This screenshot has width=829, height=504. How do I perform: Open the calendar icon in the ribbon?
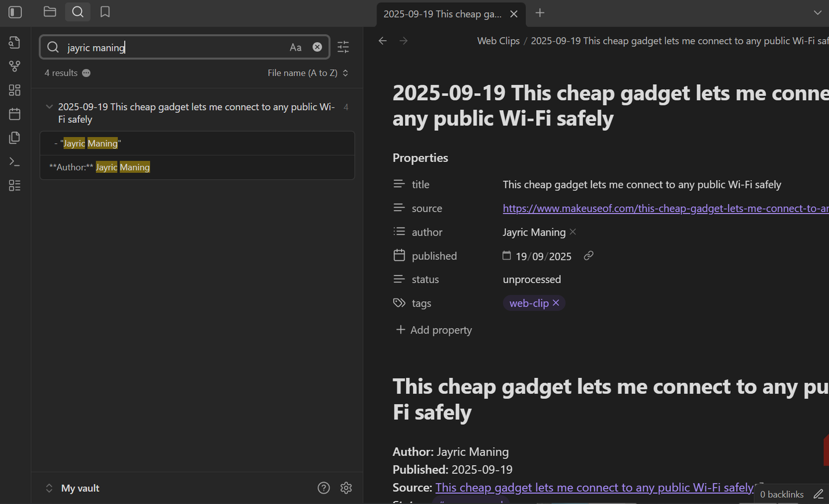14,113
